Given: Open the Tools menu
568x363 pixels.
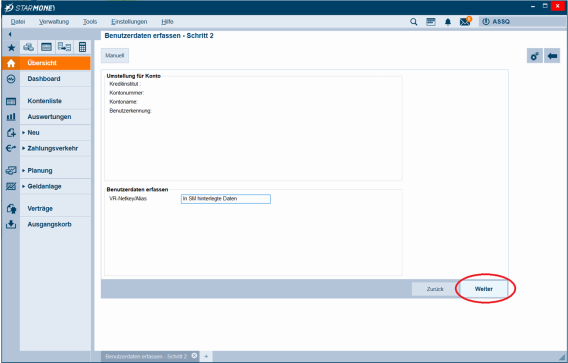Looking at the screenshot, I should pos(90,22).
